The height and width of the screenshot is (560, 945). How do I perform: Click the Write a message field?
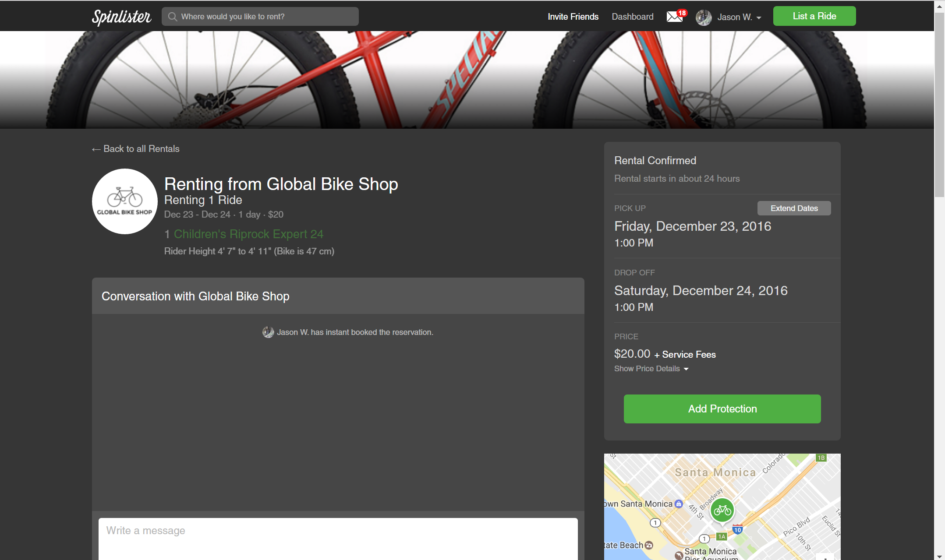(338, 538)
